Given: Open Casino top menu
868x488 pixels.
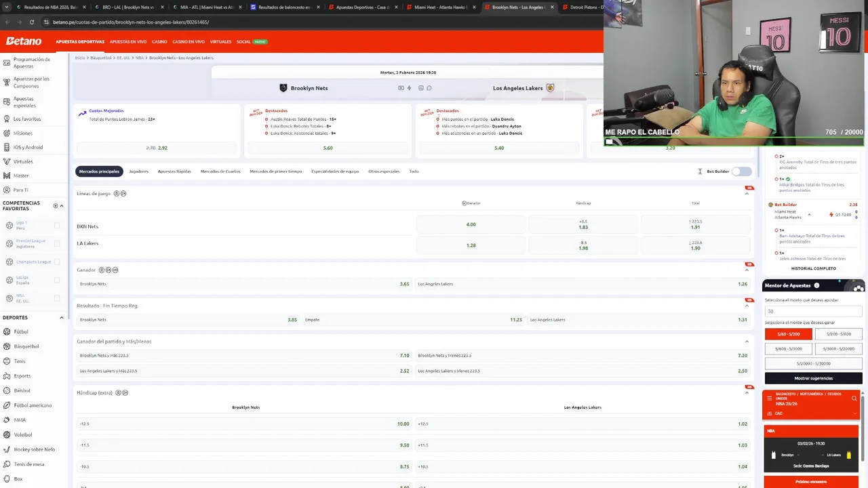Looking at the screenshot, I should pyautogui.click(x=159, y=42).
